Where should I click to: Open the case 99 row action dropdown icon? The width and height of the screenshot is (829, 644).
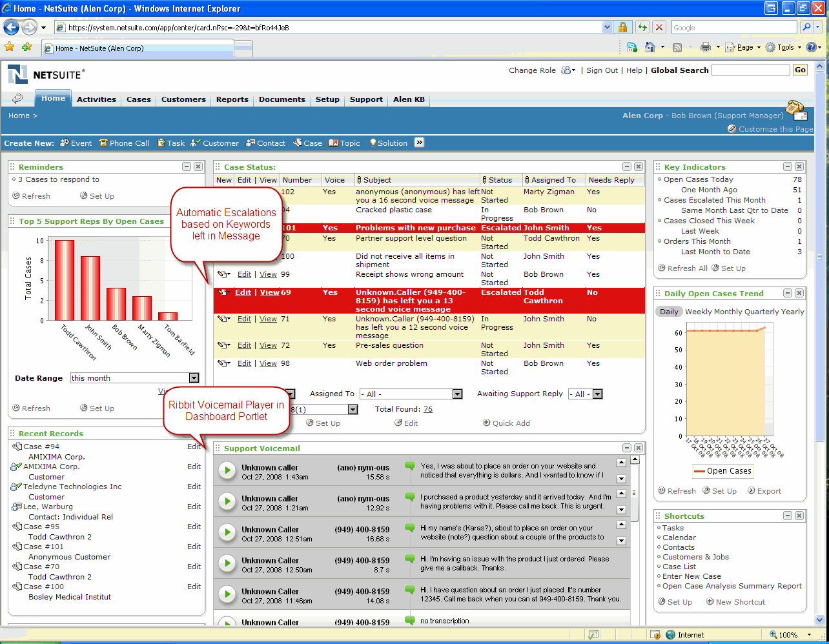[x=224, y=274]
